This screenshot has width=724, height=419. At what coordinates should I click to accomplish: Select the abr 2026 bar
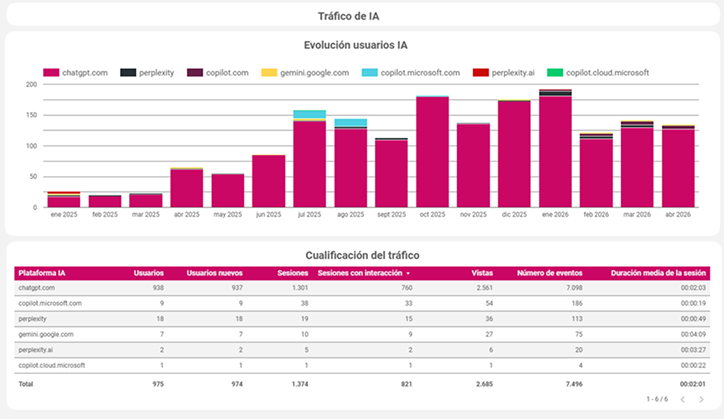(678, 166)
